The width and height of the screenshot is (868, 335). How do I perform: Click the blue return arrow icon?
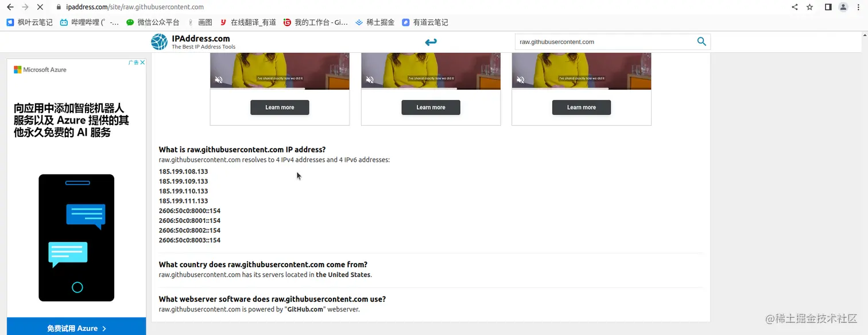431,42
